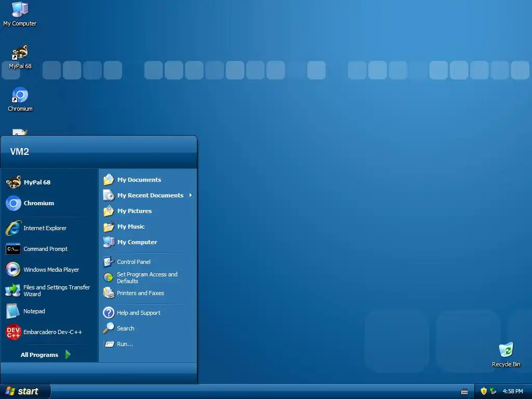Click the Search magnifier icon
Viewport: 532px width, 399px height.
[x=109, y=328]
